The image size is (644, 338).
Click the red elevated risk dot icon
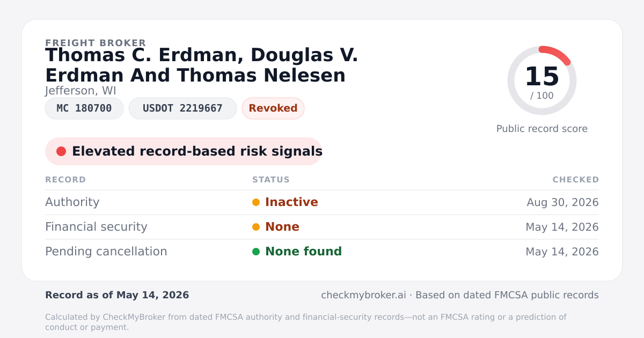(x=61, y=151)
